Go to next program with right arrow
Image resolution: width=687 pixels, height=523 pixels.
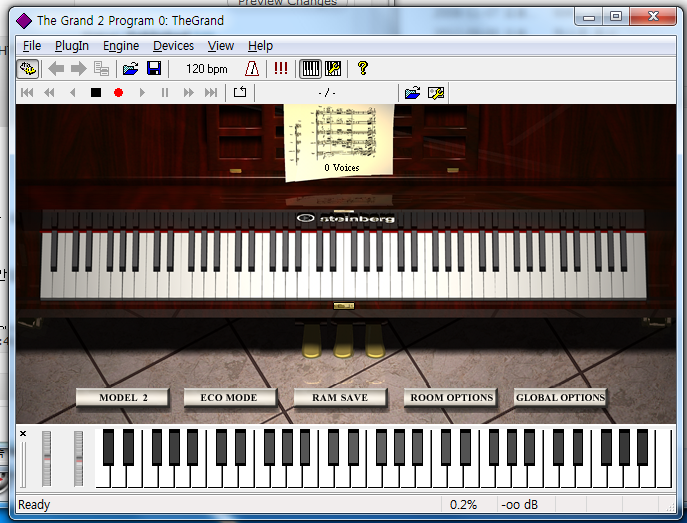(79, 69)
